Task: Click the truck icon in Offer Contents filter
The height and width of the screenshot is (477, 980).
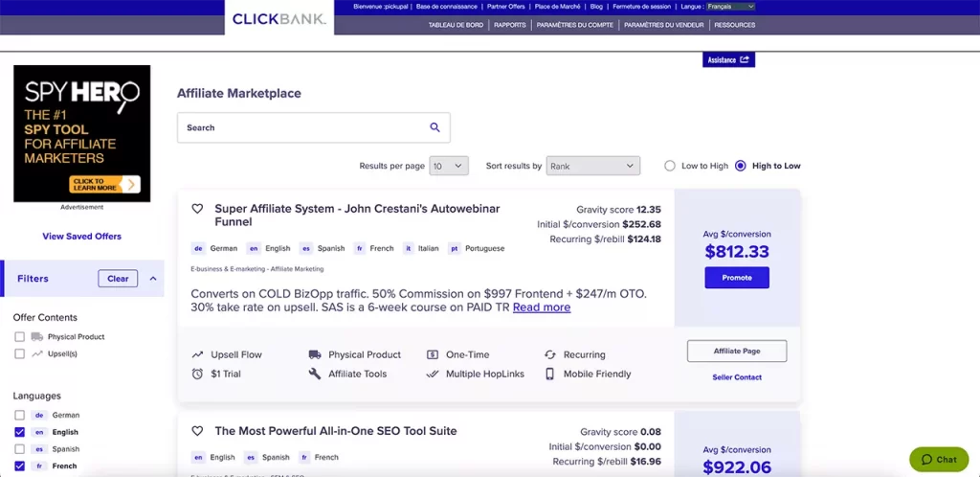Action: [37, 336]
